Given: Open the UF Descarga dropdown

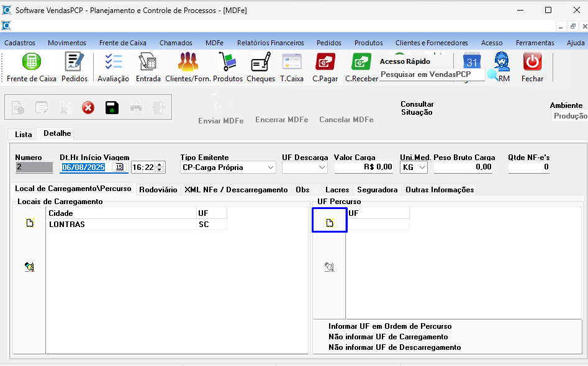Looking at the screenshot, I should point(322,167).
